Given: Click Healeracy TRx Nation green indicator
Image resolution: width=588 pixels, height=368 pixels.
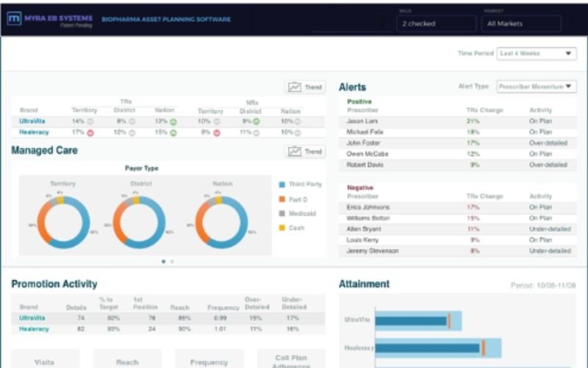Looking at the screenshot, I should pyautogui.click(x=173, y=133).
